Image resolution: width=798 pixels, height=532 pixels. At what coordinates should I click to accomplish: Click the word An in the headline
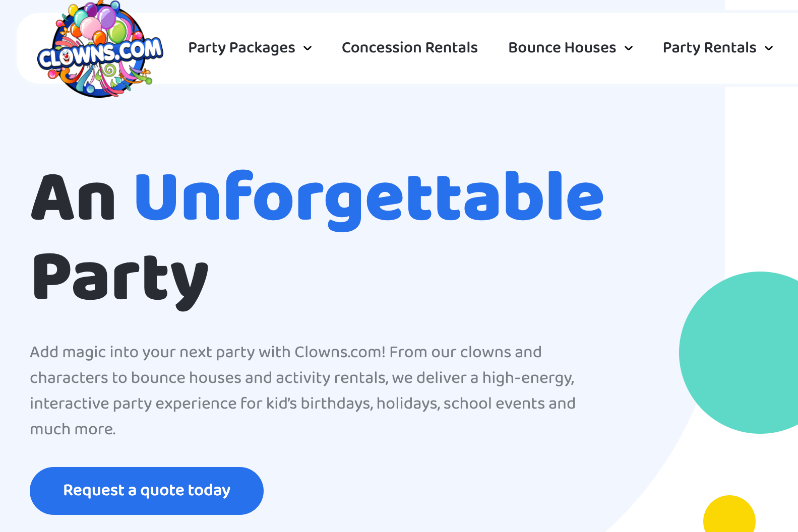(74, 198)
